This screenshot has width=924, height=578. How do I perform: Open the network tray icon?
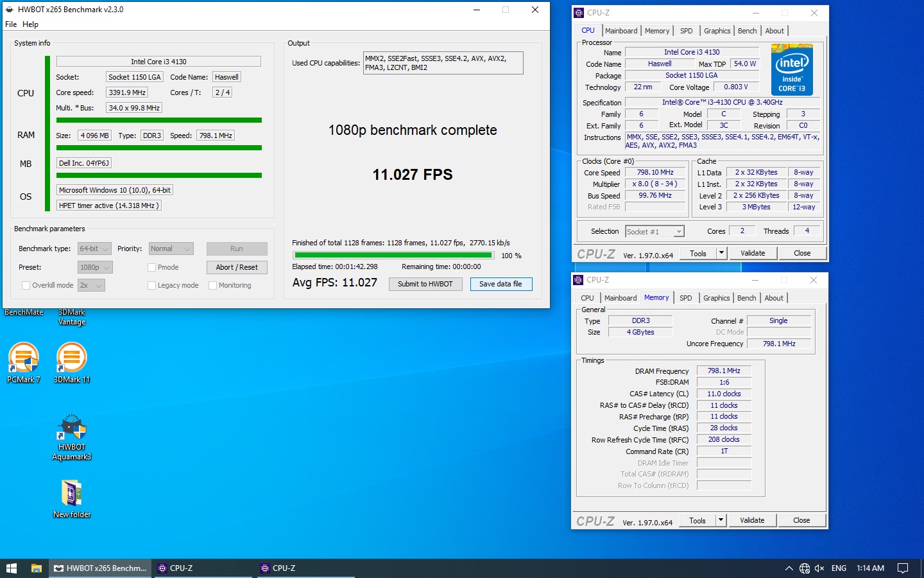pos(805,568)
